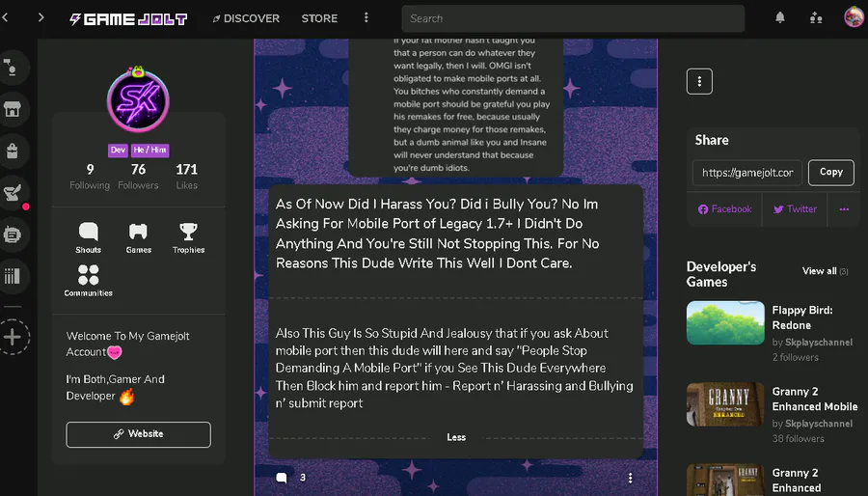
Task: Open the Granny 2 Enhanced title at bottom
Action: tap(797, 481)
